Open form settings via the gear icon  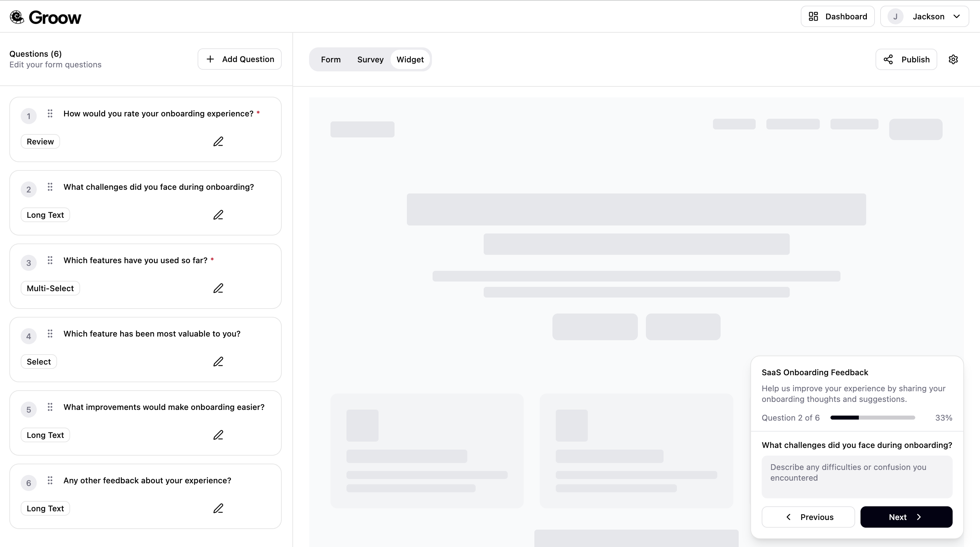pos(953,59)
